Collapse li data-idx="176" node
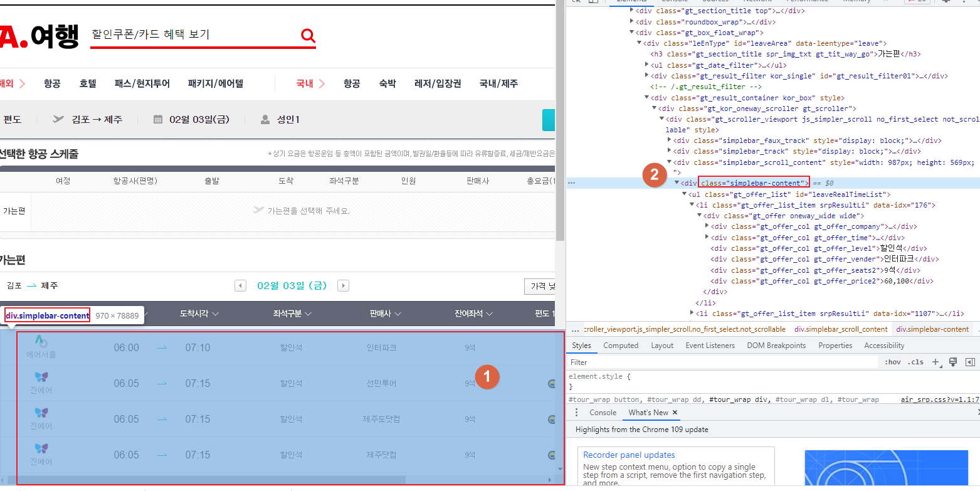The height and width of the screenshot is (491, 980). 692,205
